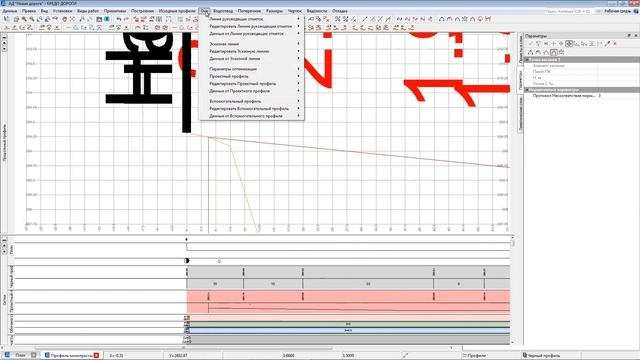Collapse the first group header in the Параметры panel
The width and height of the screenshot is (640, 360).
[x=527, y=60]
